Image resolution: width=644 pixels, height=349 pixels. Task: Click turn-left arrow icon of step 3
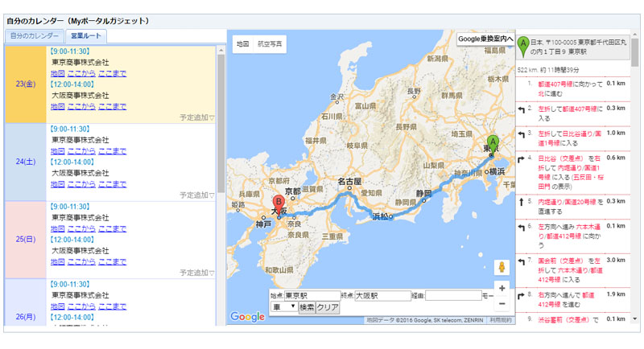(x=521, y=134)
